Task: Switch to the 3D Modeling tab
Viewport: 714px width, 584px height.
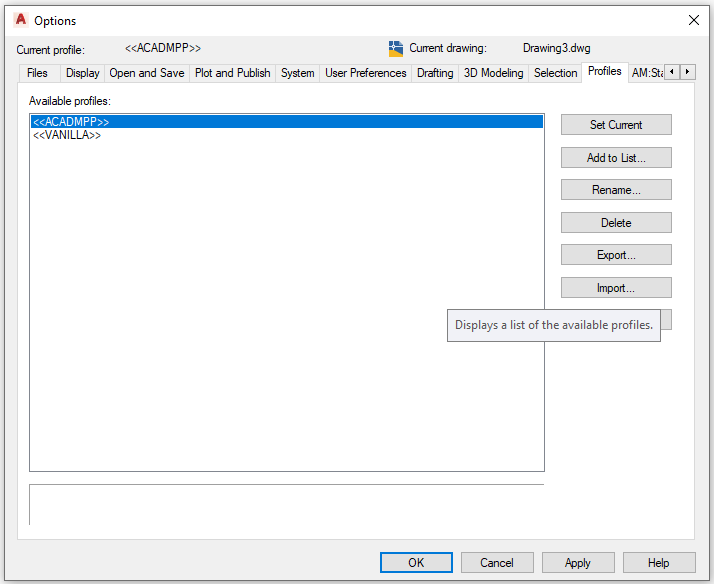Action: tap(493, 73)
